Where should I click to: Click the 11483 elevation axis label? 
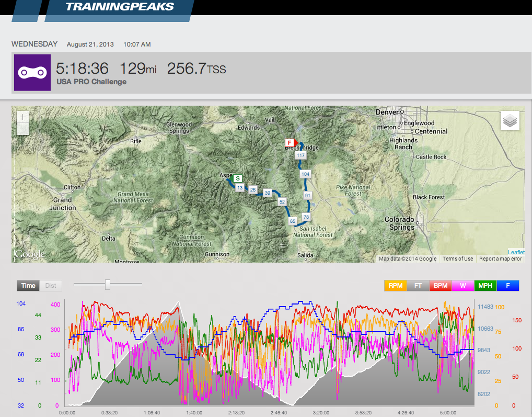[x=485, y=307]
